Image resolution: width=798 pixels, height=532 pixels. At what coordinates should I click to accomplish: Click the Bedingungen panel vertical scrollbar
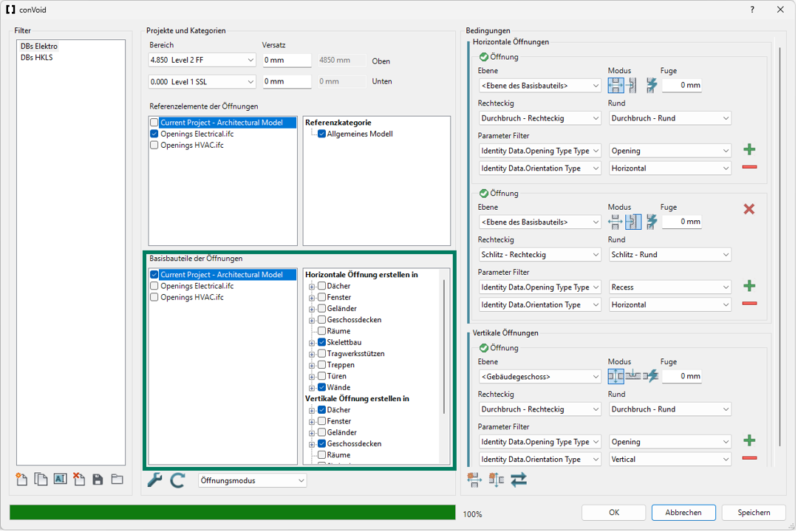point(780,247)
